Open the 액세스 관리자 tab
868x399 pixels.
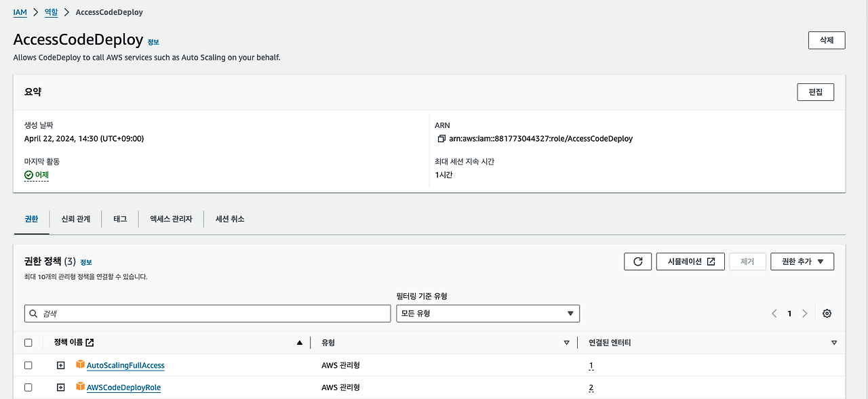coord(171,219)
